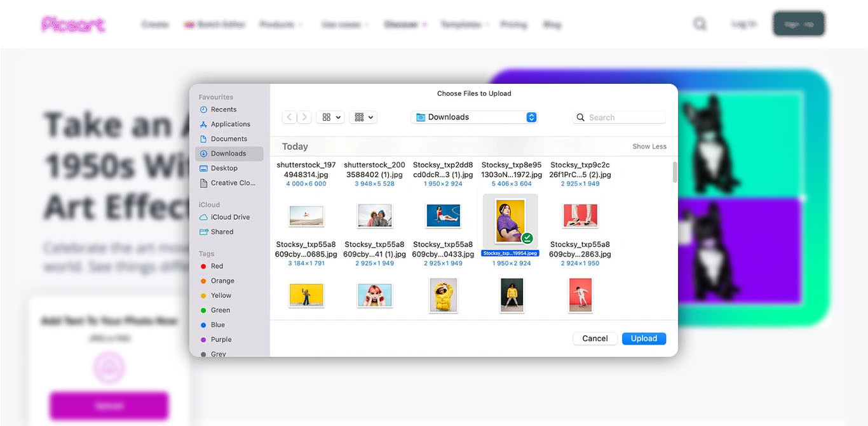
Task: Filter by the Red tag
Action: [217, 266]
